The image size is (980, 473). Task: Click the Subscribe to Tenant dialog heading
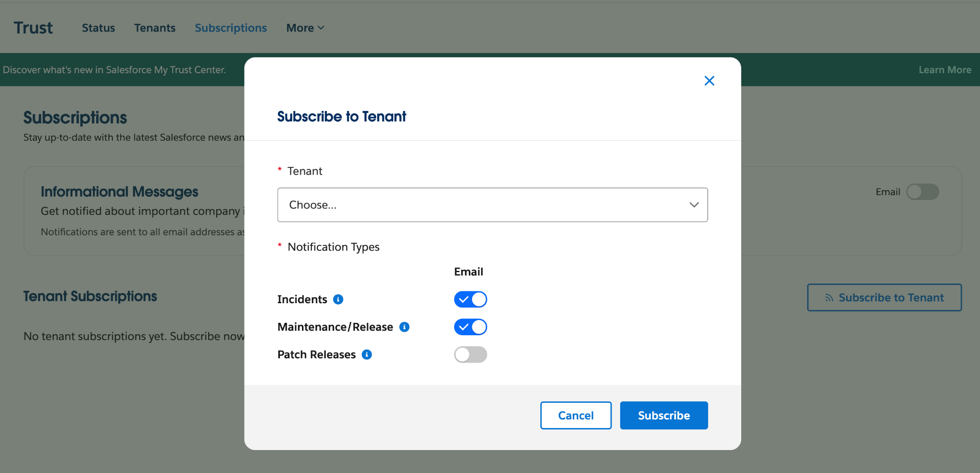coord(342,116)
